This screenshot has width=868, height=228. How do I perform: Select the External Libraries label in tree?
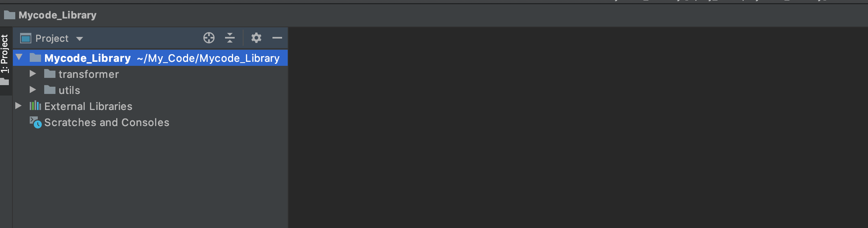[88, 106]
